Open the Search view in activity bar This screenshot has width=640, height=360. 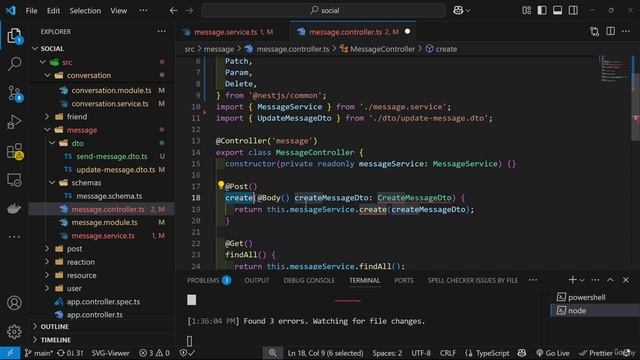coord(14,64)
